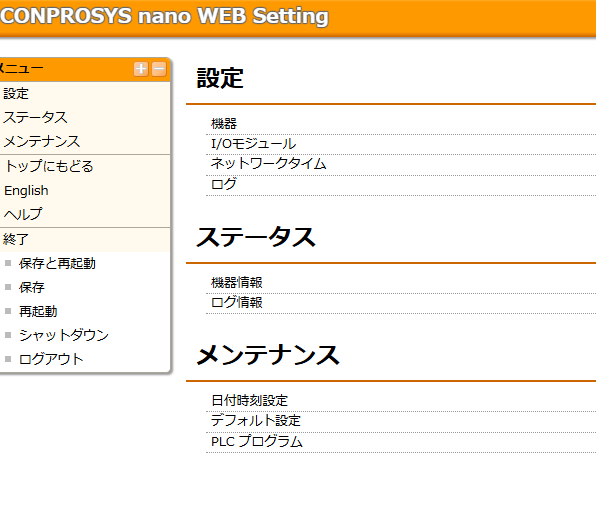
Task: Expand ステータス in the side menu
Action: [x=35, y=117]
